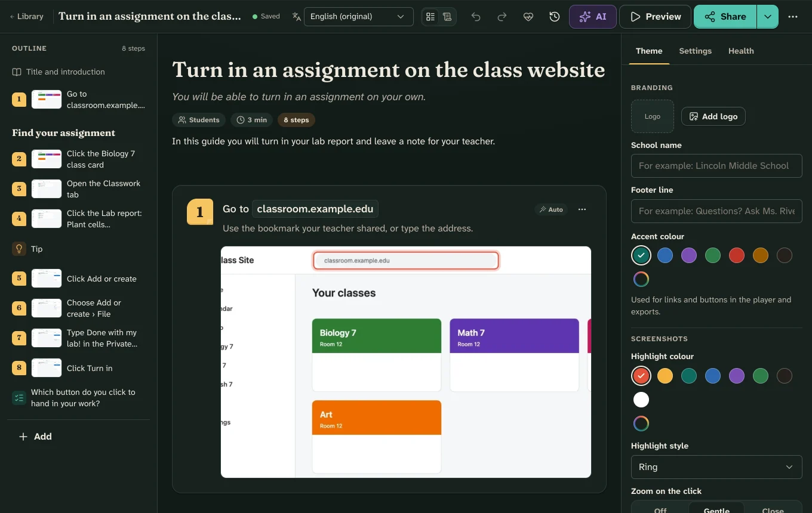Undo the last edit
Viewport: 812px width, 513px height.
[476, 17]
